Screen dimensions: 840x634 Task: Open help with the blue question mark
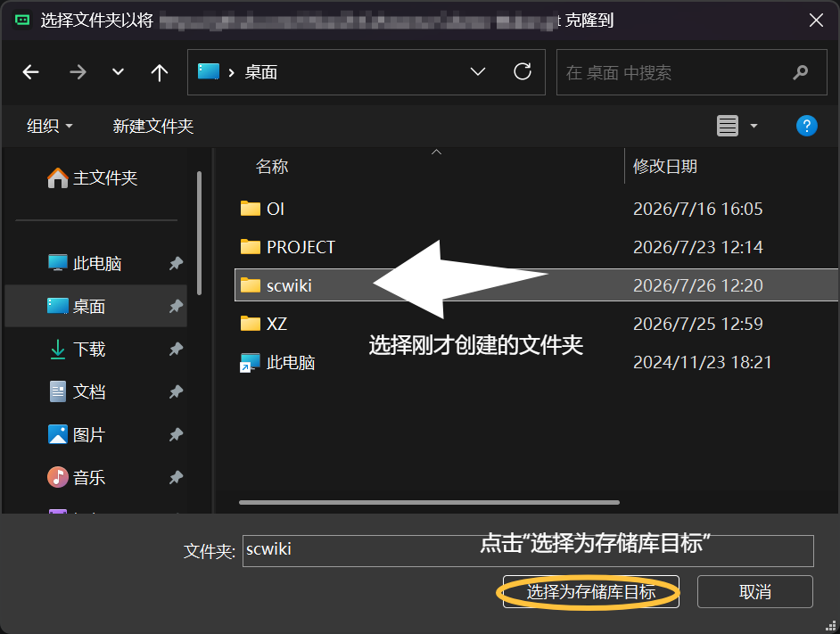(807, 126)
